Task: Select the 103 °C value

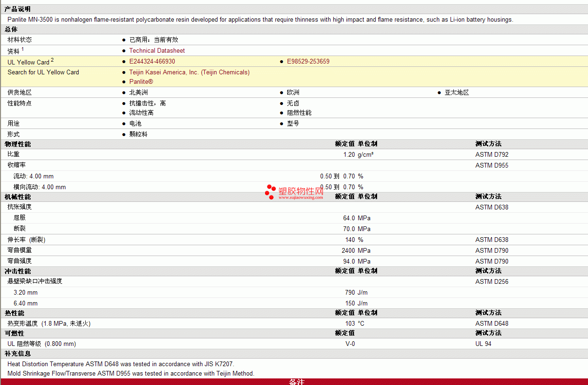Action: (x=354, y=323)
